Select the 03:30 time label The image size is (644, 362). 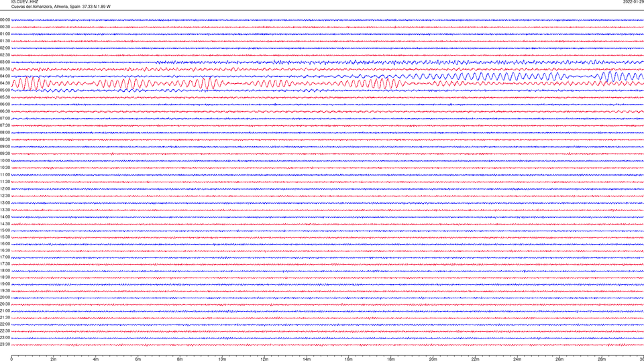5,69
